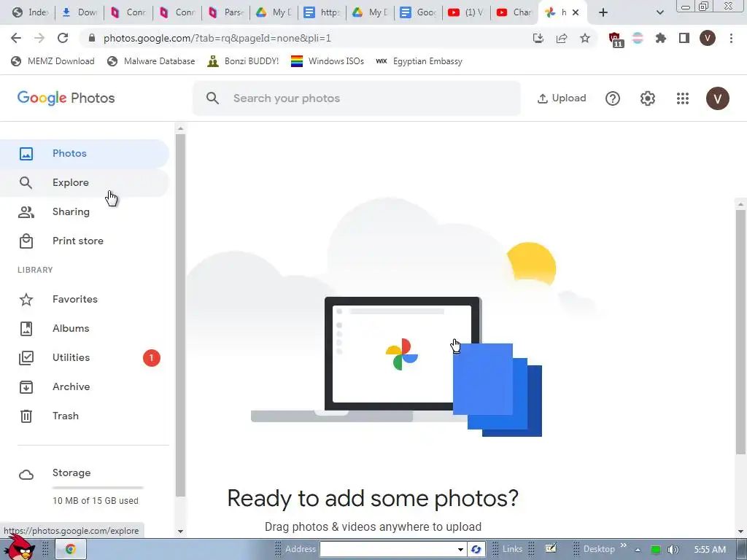This screenshot has height=560, width=747.
Task: Click the main page vertical scrollbar
Action: [x=740, y=331]
